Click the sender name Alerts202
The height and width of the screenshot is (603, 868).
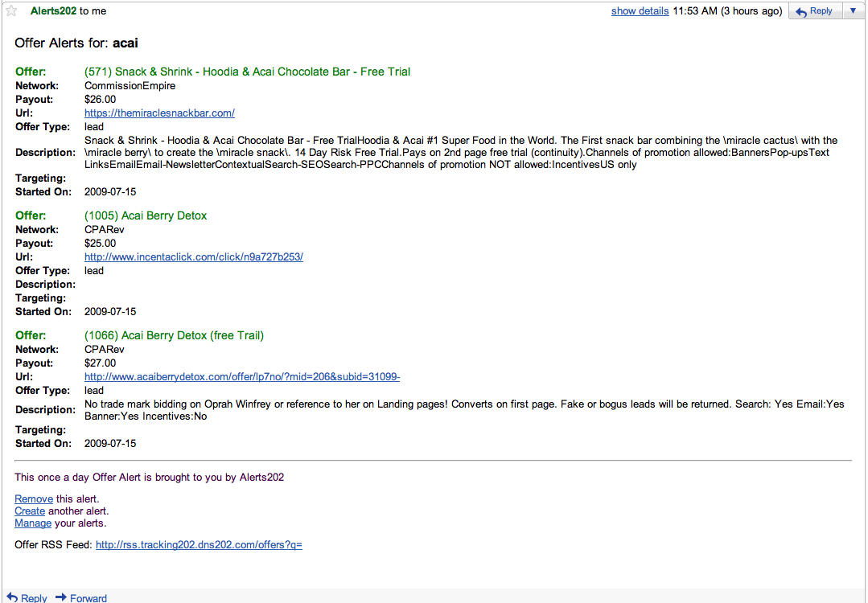pyautogui.click(x=53, y=11)
